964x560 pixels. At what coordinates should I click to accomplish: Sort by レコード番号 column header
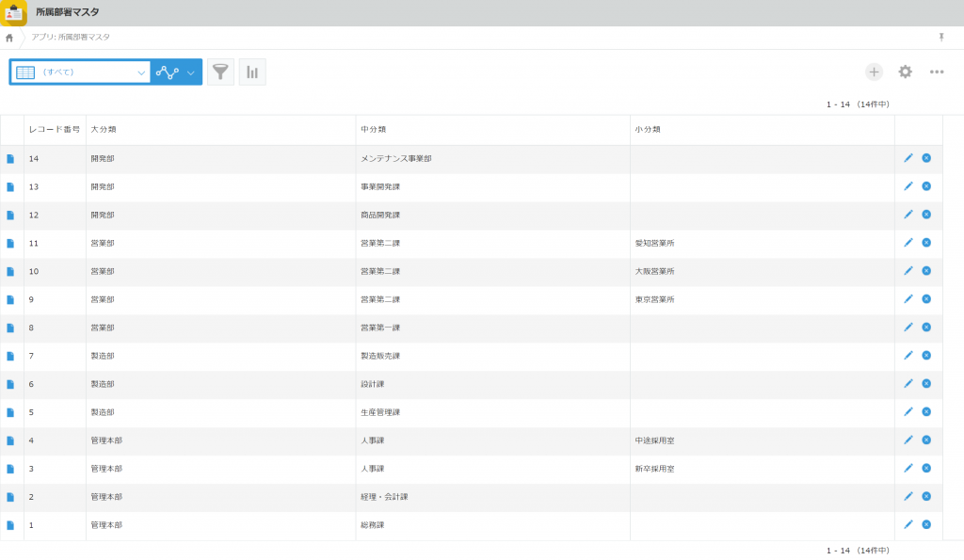(x=54, y=129)
